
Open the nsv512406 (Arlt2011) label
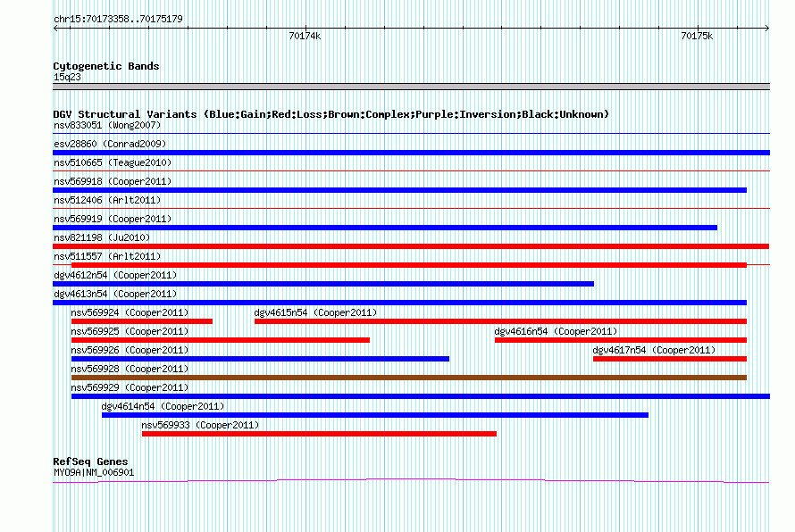(107, 200)
